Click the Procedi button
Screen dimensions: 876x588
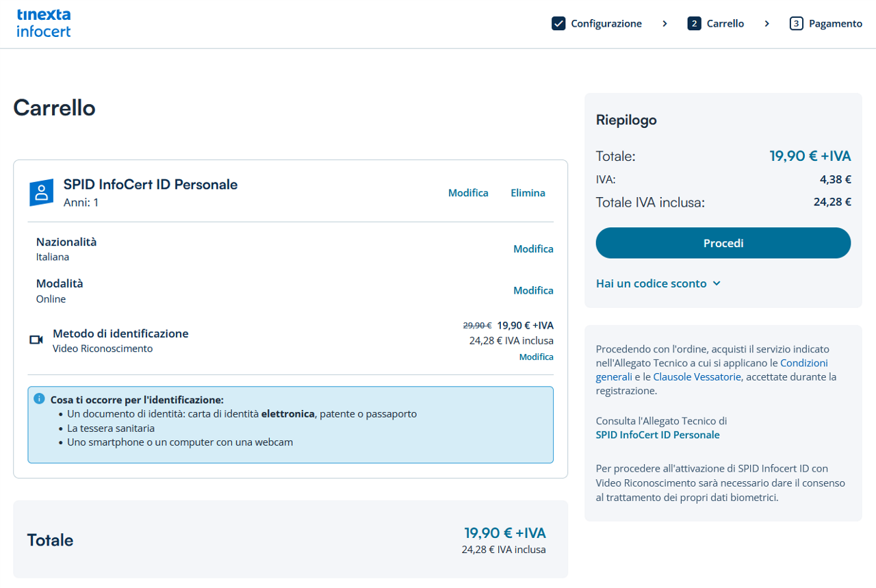pos(723,243)
